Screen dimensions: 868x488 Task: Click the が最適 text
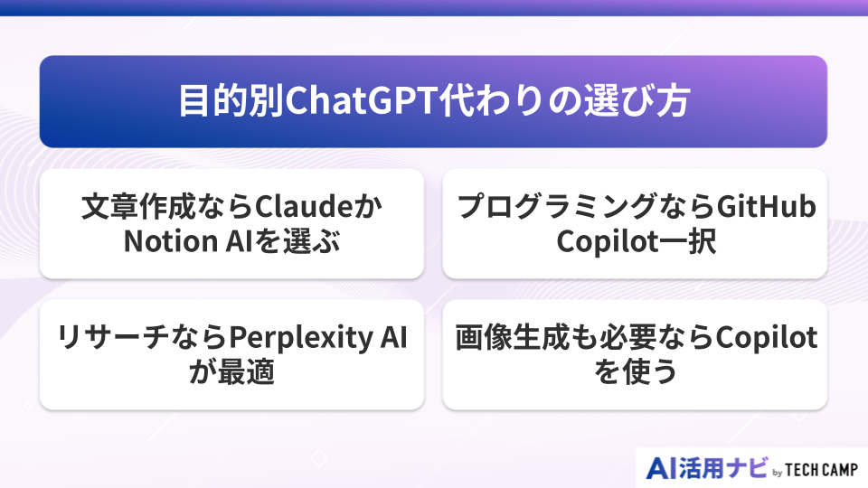231,372
